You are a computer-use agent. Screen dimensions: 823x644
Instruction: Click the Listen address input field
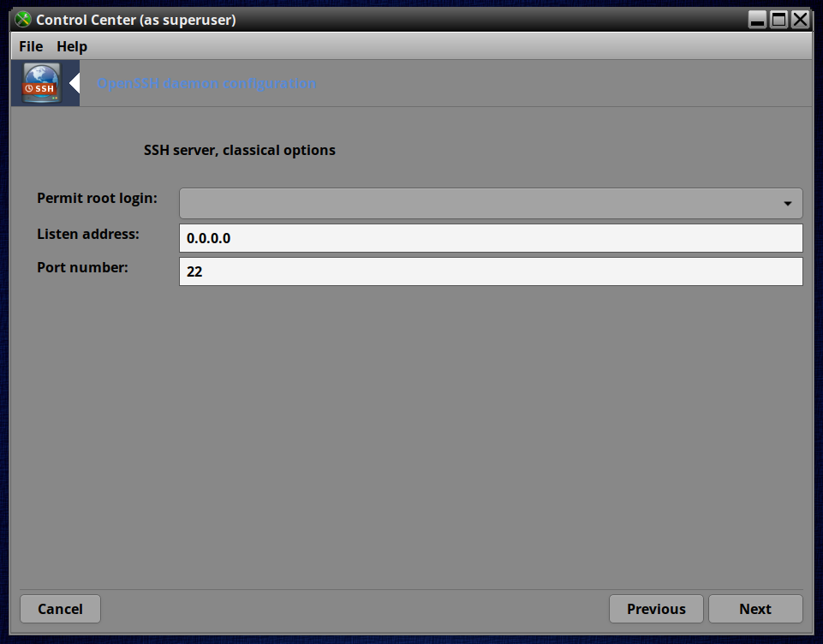[491, 238]
